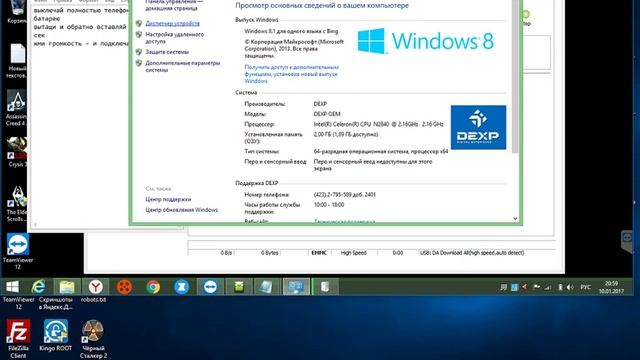Click the 0 B/s status bar cell
The height and width of the screenshot is (360, 640).
[226, 253]
